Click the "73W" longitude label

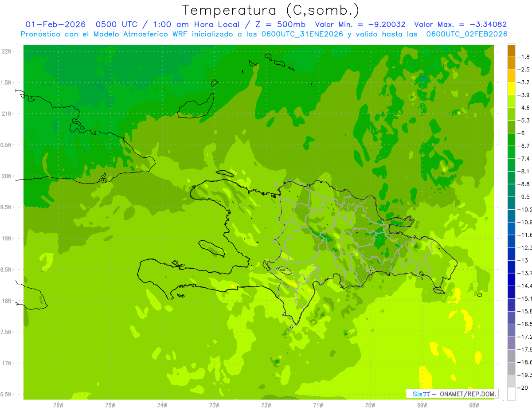point(214,405)
